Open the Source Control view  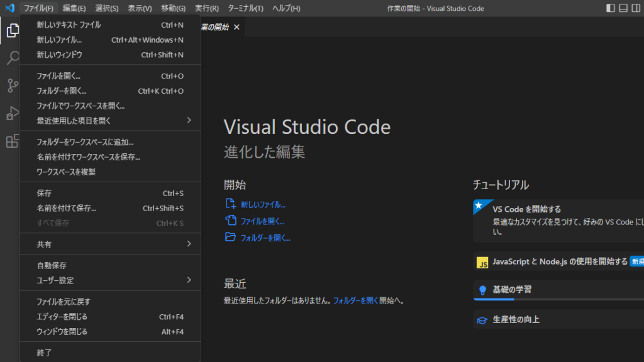(12, 85)
